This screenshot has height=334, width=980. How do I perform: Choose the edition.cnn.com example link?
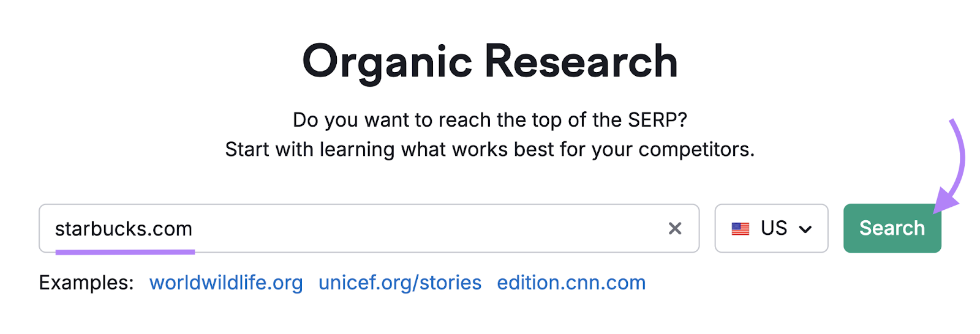[571, 283]
